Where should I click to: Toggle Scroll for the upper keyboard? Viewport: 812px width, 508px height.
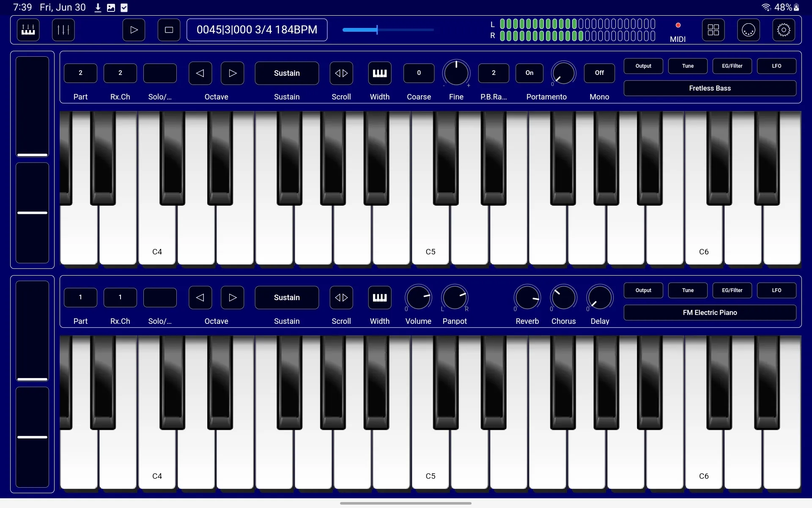341,73
